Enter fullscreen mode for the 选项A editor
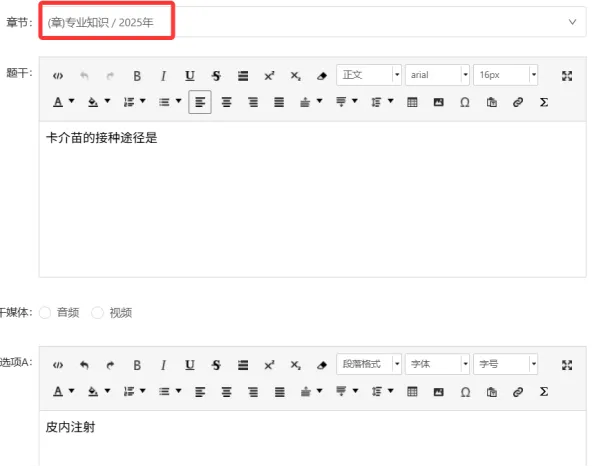This screenshot has width=601, height=467. (567, 365)
